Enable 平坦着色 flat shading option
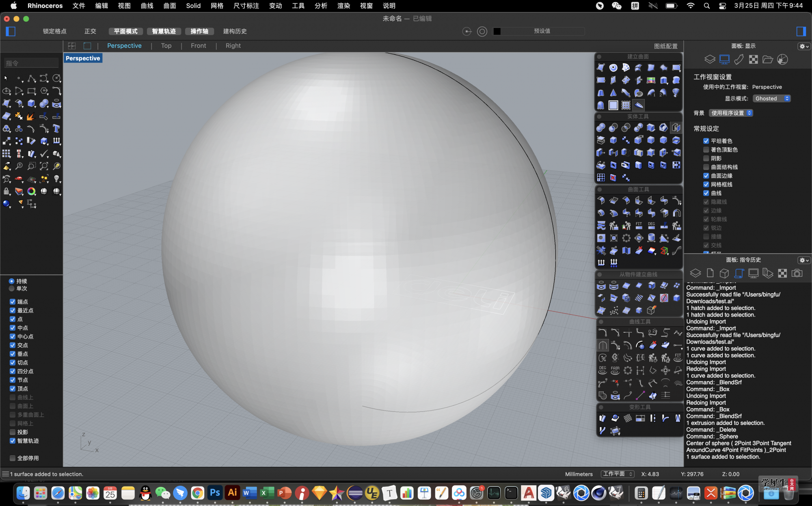The height and width of the screenshot is (506, 812). coord(706,140)
